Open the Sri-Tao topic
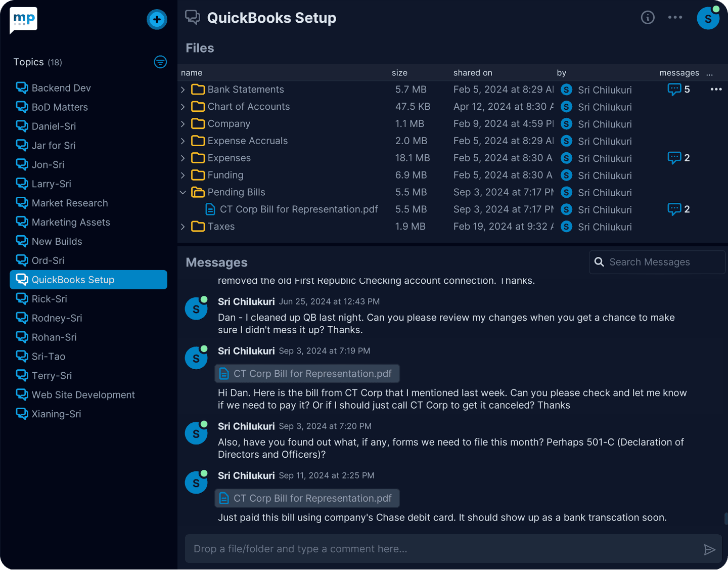 click(88, 357)
